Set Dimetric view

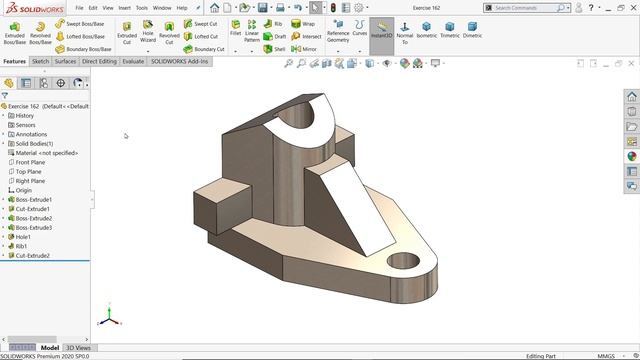click(472, 30)
